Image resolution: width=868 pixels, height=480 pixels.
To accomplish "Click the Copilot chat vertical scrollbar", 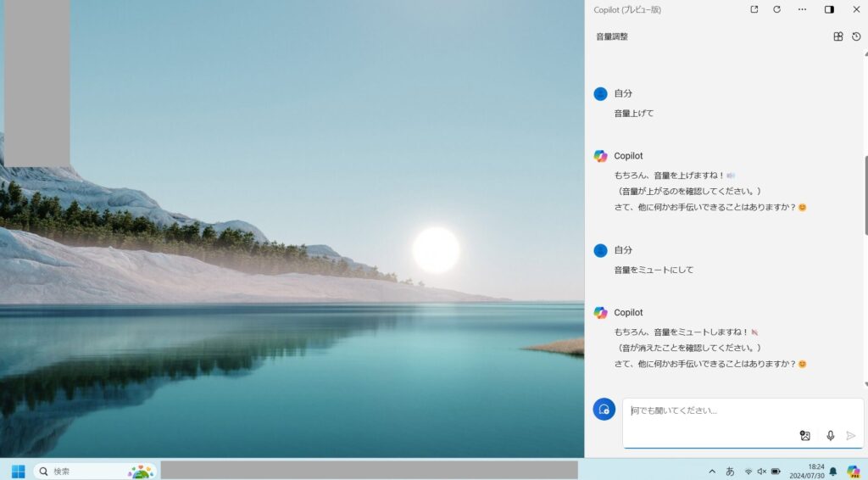I will point(865,195).
